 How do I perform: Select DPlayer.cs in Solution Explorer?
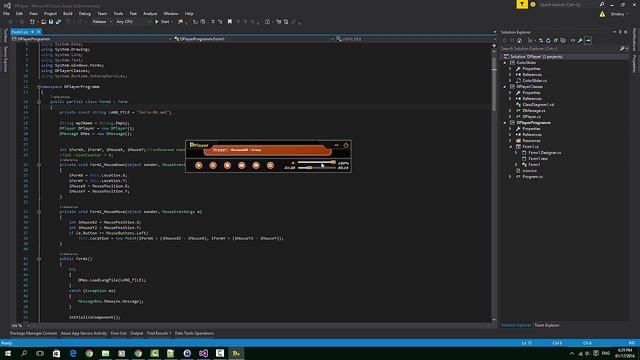(531, 117)
